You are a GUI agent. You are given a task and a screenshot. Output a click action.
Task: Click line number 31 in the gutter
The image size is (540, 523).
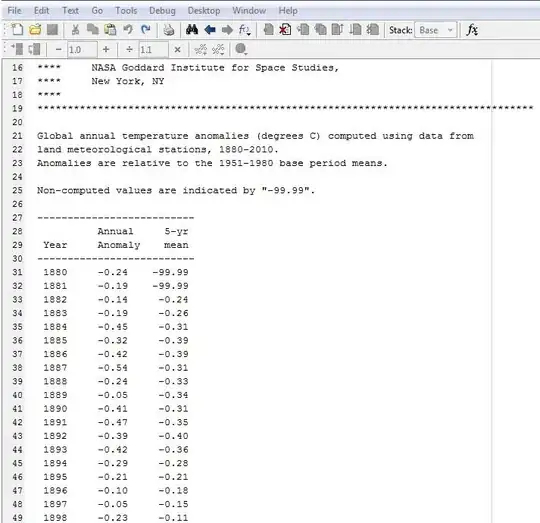pyautogui.click(x=17, y=272)
